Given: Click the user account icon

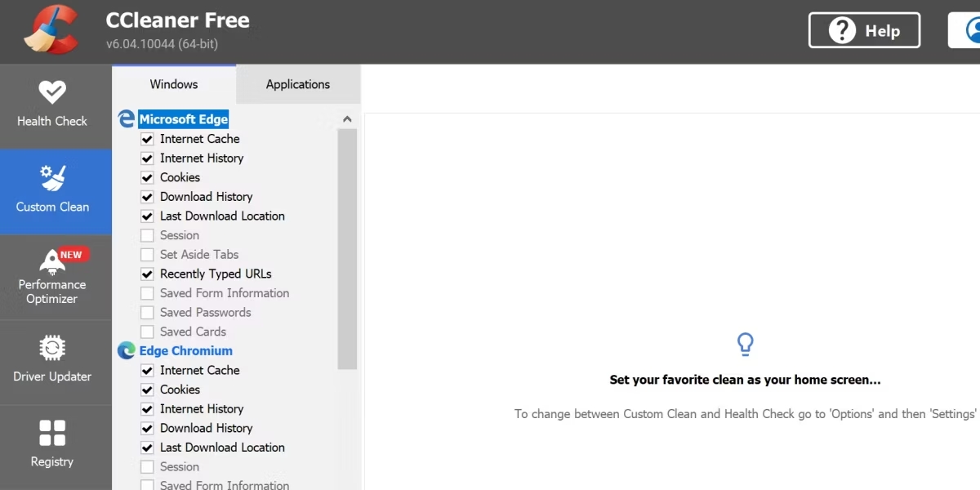Looking at the screenshot, I should coord(972,31).
